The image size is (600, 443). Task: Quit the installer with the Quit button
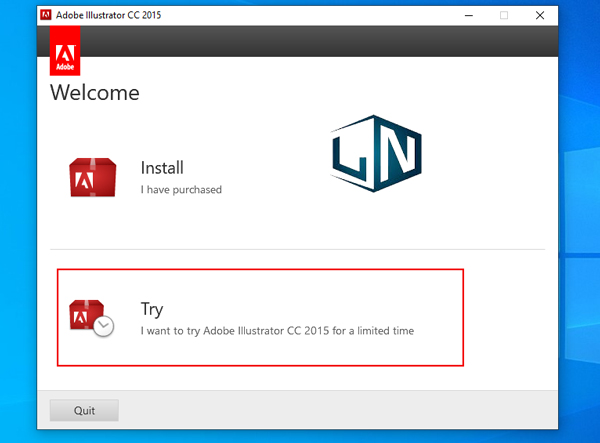pos(84,410)
